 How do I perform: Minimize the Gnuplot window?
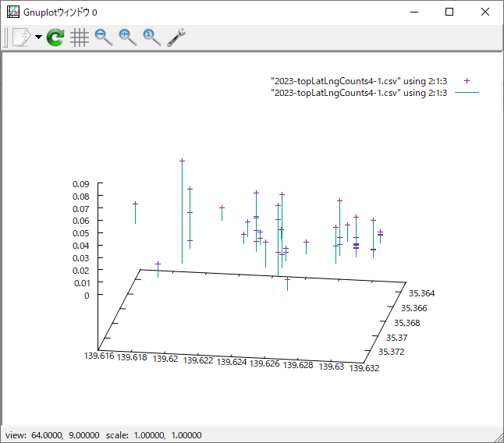point(413,12)
